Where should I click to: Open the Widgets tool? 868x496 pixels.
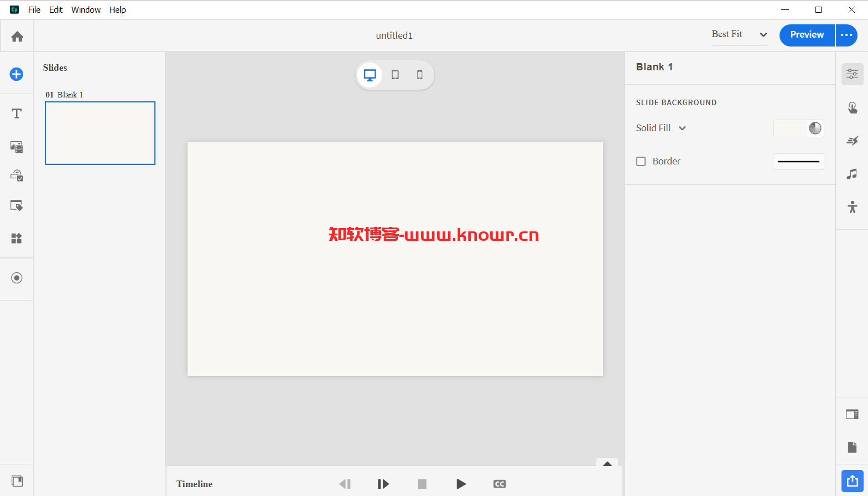click(x=17, y=238)
